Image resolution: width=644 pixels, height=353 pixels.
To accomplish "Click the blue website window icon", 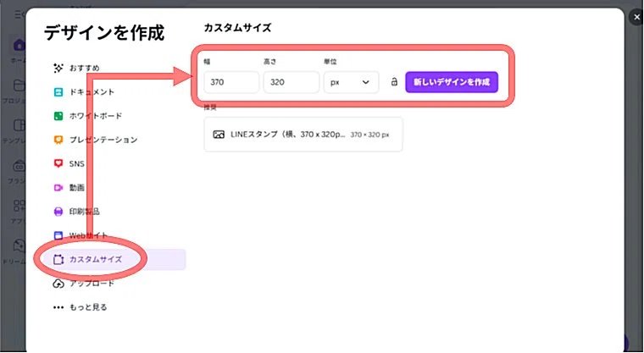I will [58, 235].
